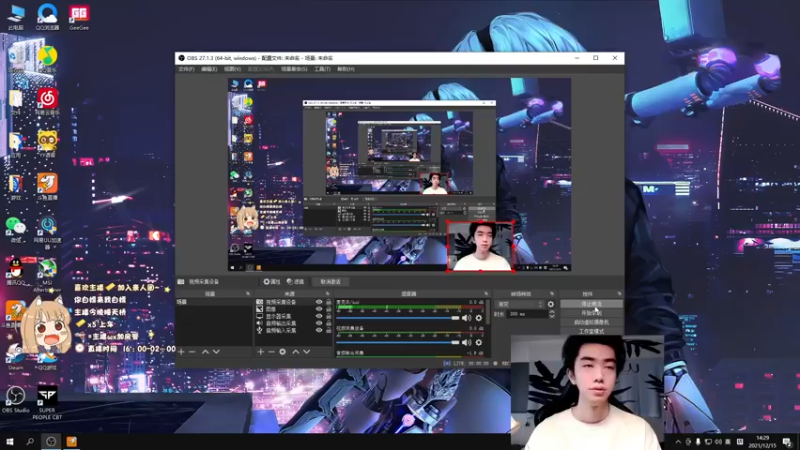
Task: Open transition properties gear icon
Action: pos(551,304)
